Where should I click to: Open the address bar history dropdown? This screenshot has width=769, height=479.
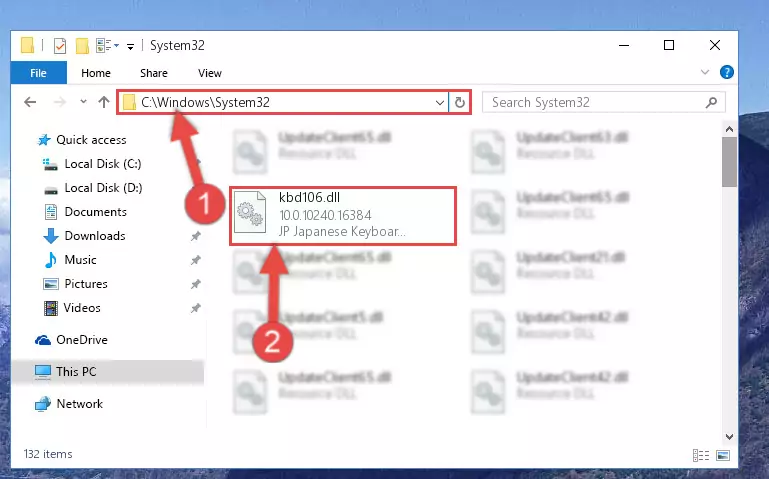pyautogui.click(x=439, y=102)
